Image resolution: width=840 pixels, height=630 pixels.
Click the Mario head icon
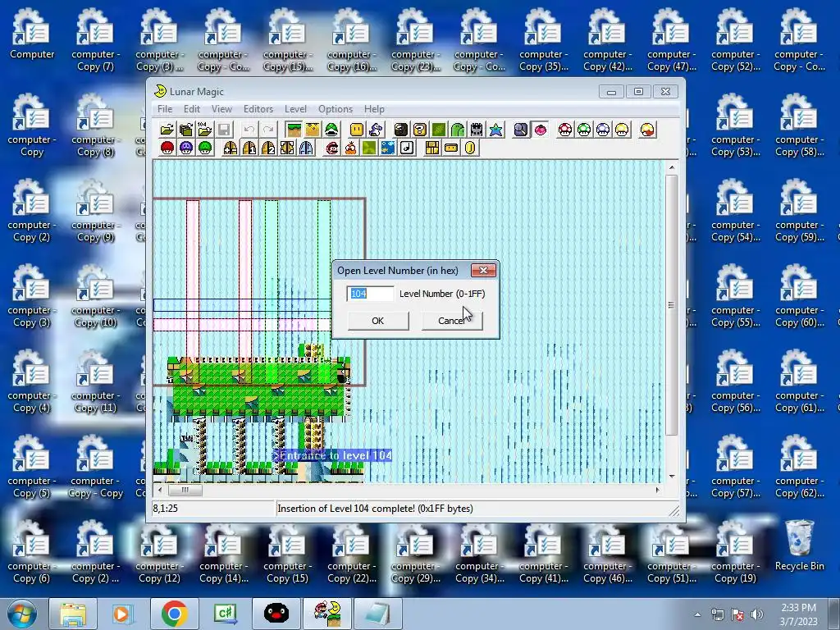coord(331,148)
